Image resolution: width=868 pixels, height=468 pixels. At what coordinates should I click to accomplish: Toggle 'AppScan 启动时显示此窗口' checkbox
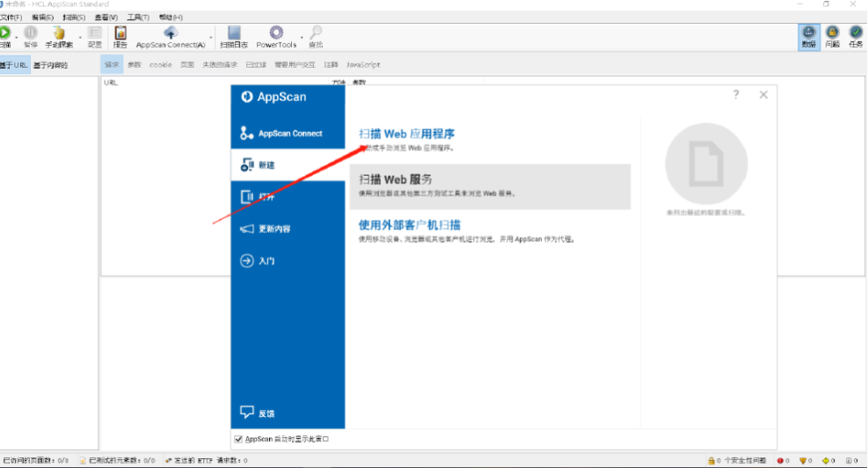(238, 439)
